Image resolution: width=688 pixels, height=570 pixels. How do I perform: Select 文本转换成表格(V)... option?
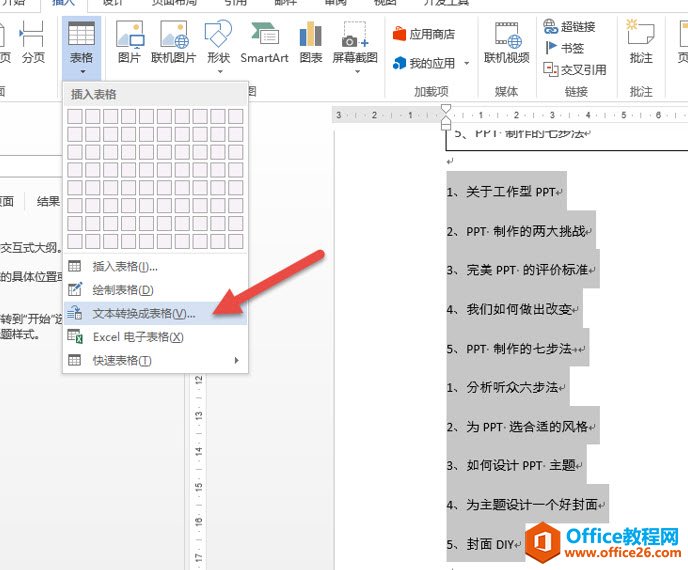tap(155, 313)
